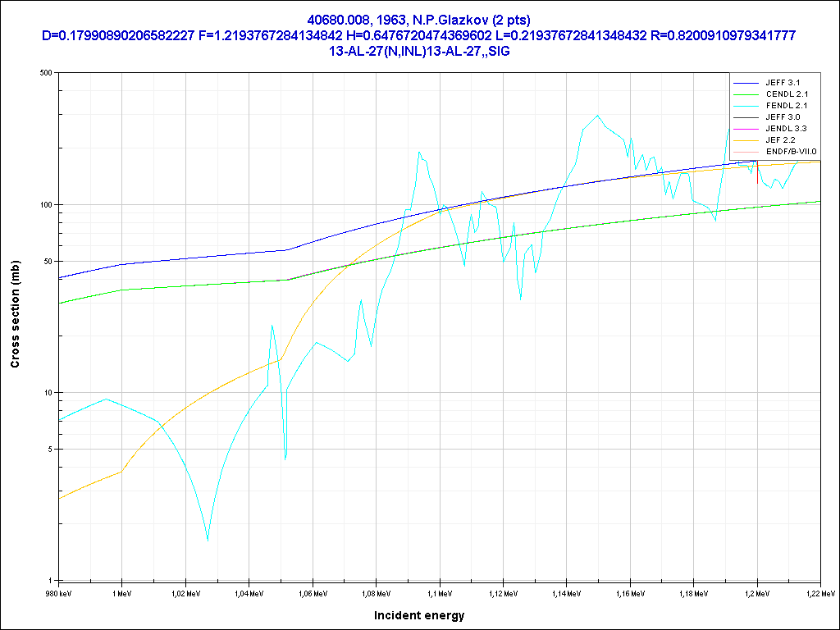Click the plot title '40680.008, 1963, N.P.Glazkov'

coord(419,19)
